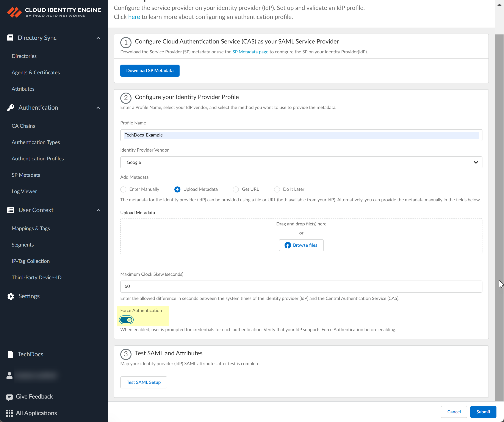Select the Enter Manually radio option
504x422 pixels.
(x=123, y=189)
